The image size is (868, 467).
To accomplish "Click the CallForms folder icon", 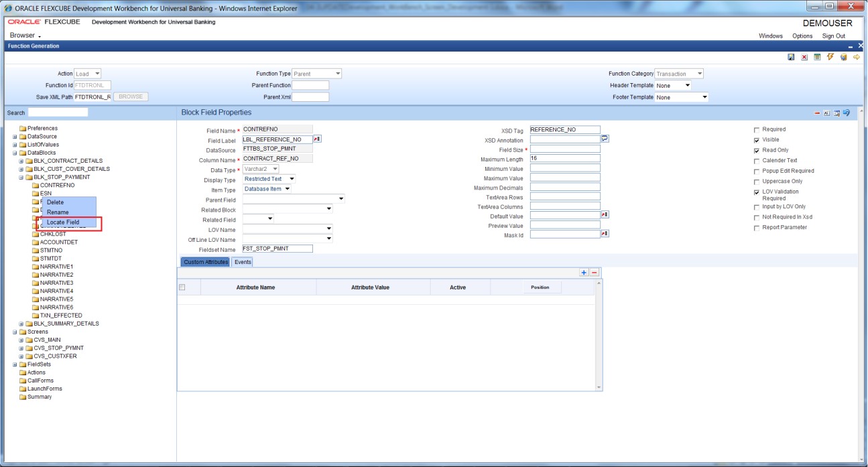I will click(23, 381).
